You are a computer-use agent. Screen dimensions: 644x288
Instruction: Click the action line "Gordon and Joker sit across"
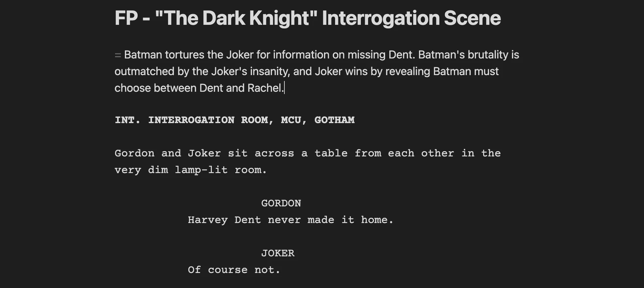[308, 153]
